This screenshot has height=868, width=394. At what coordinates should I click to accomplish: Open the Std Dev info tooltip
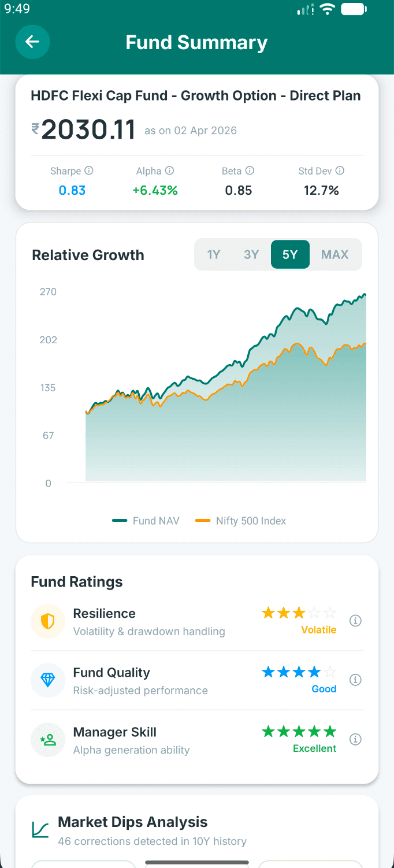click(x=340, y=170)
